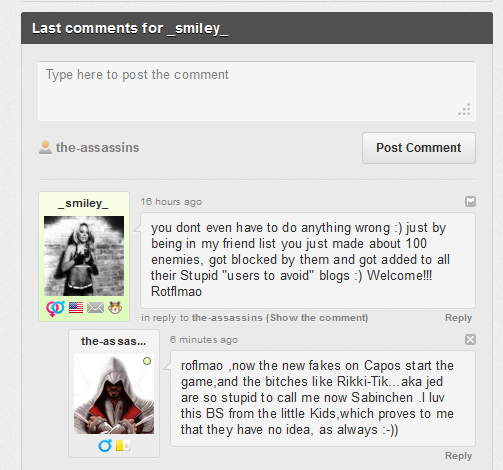Click inside the comment text box
The height and width of the screenshot is (470, 503).
[x=257, y=91]
